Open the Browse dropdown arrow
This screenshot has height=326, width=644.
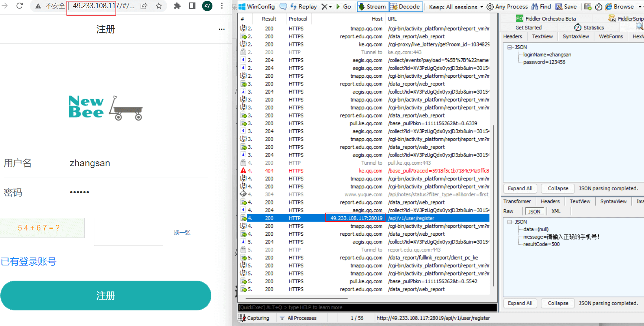click(x=640, y=7)
